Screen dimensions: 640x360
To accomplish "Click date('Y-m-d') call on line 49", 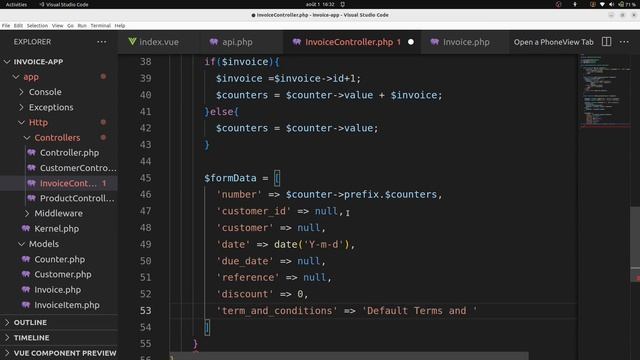I will [311, 244].
